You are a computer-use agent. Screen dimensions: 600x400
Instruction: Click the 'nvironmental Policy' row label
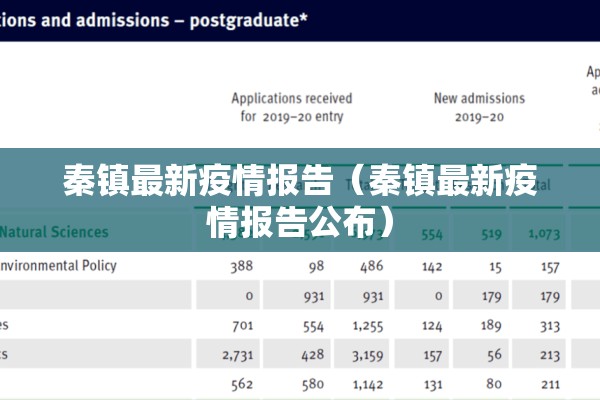coord(58,266)
